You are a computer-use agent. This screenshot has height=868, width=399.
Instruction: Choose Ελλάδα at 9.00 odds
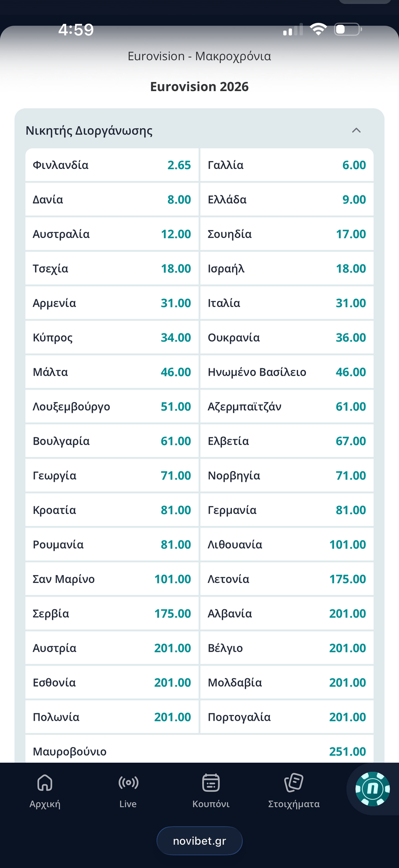(x=287, y=200)
